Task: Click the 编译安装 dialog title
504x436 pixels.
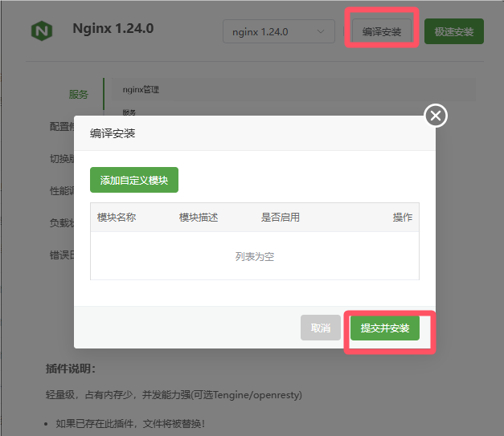Action: tap(113, 133)
